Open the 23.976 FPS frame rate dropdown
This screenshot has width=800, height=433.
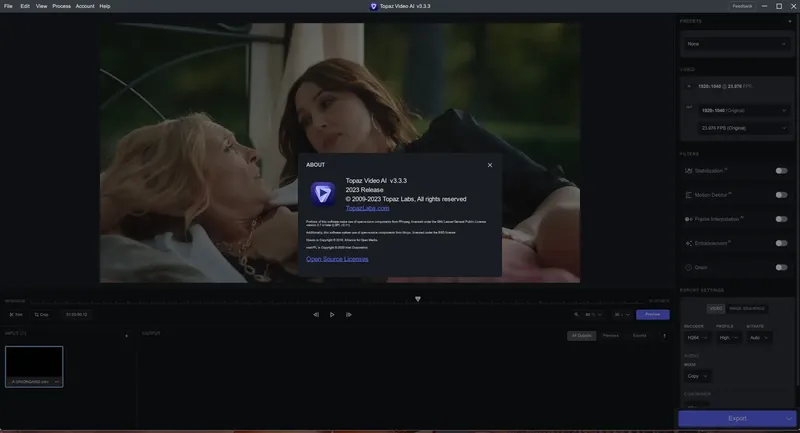[x=743, y=128]
